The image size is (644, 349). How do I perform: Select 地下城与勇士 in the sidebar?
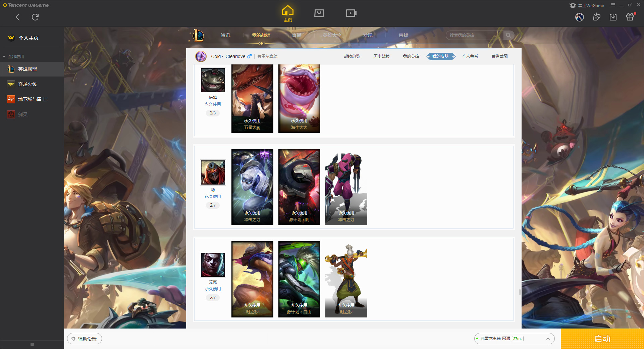(32, 99)
